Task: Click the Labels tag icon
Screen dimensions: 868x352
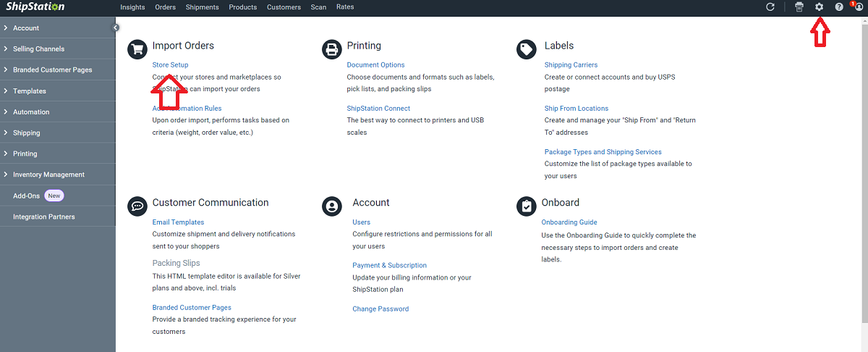Action: (527, 49)
